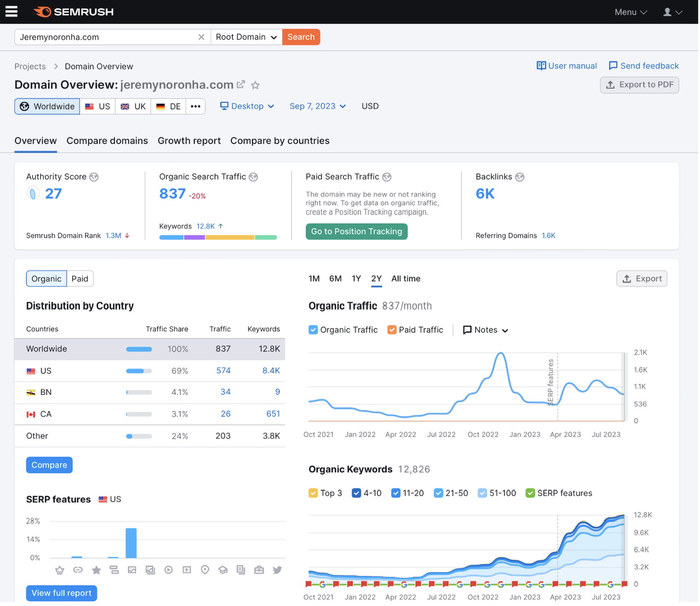Click the Projects breadcrumb link
700x606 pixels.
tap(30, 67)
